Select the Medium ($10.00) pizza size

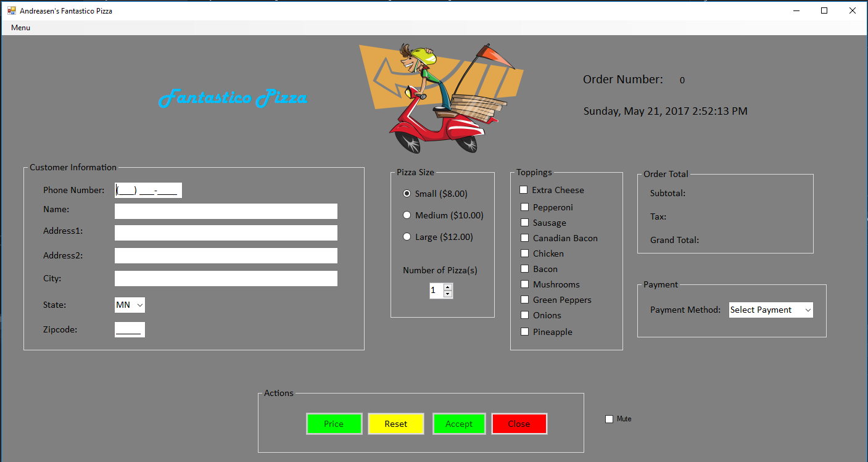coord(407,215)
